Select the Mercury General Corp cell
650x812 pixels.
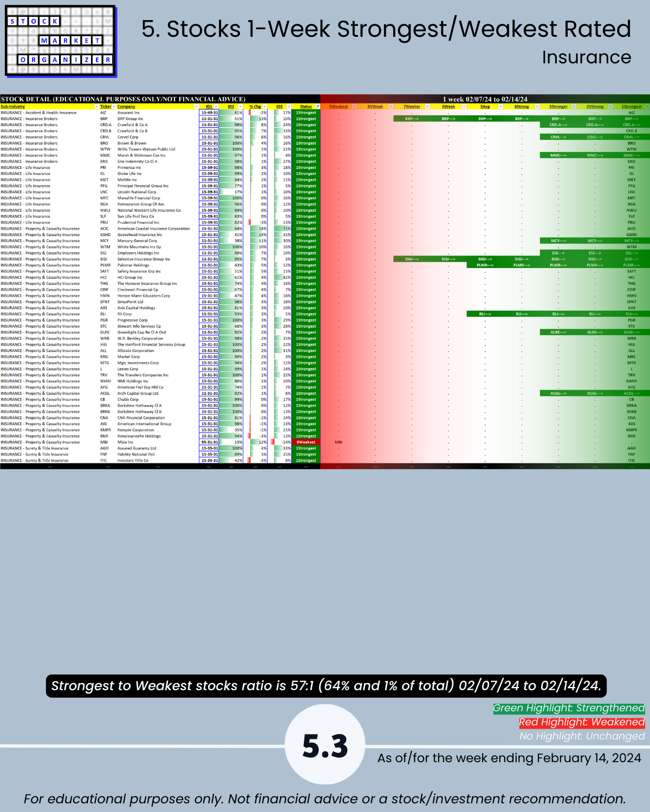[x=158, y=241]
